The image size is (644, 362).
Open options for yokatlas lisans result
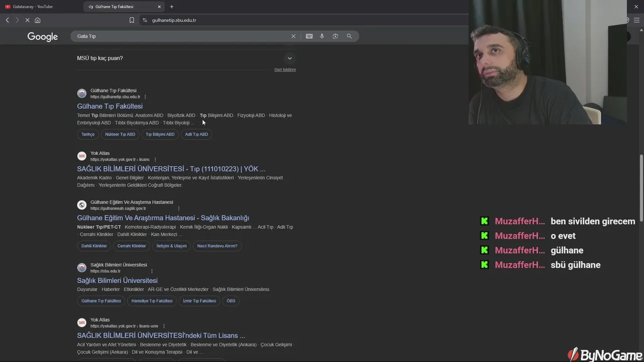point(155,159)
